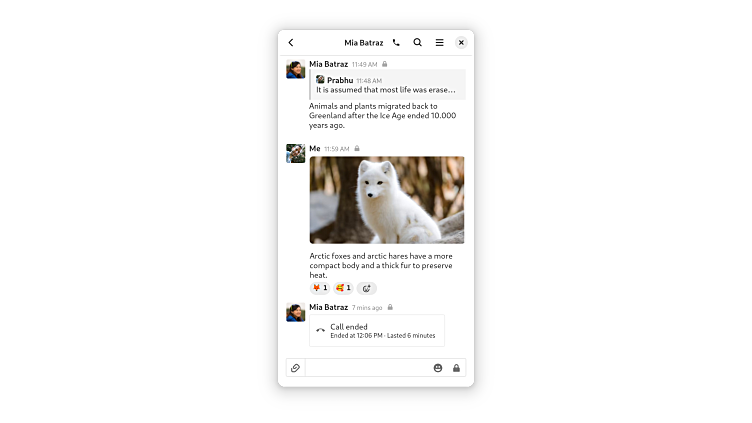This screenshot has height=423, width=752.
Task: Add a new reaction to the fox message
Action: point(367,288)
